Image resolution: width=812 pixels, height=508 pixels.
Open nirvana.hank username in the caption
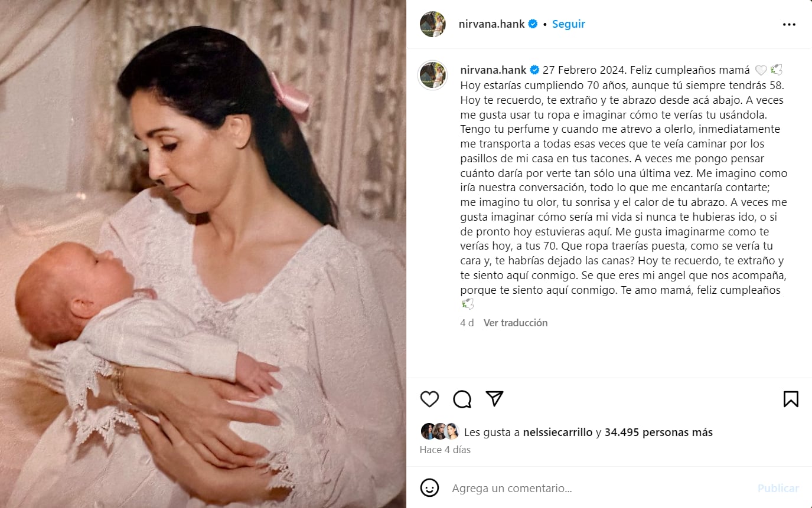coord(494,70)
